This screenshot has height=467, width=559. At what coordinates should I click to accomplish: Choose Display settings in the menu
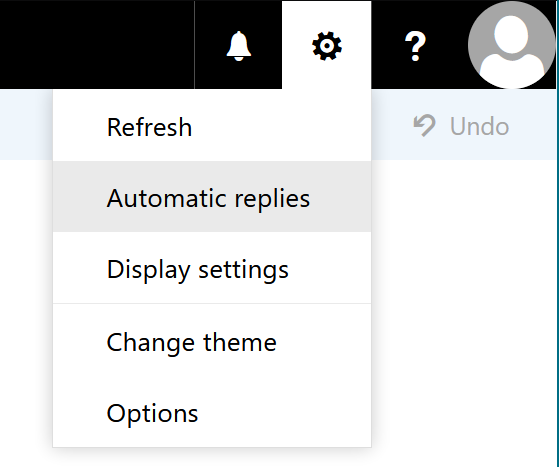(x=212, y=268)
